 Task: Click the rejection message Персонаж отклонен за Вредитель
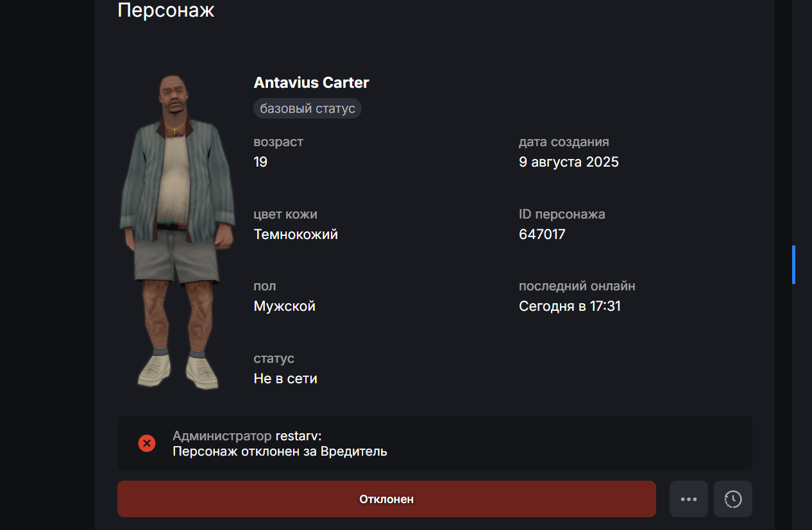point(280,451)
